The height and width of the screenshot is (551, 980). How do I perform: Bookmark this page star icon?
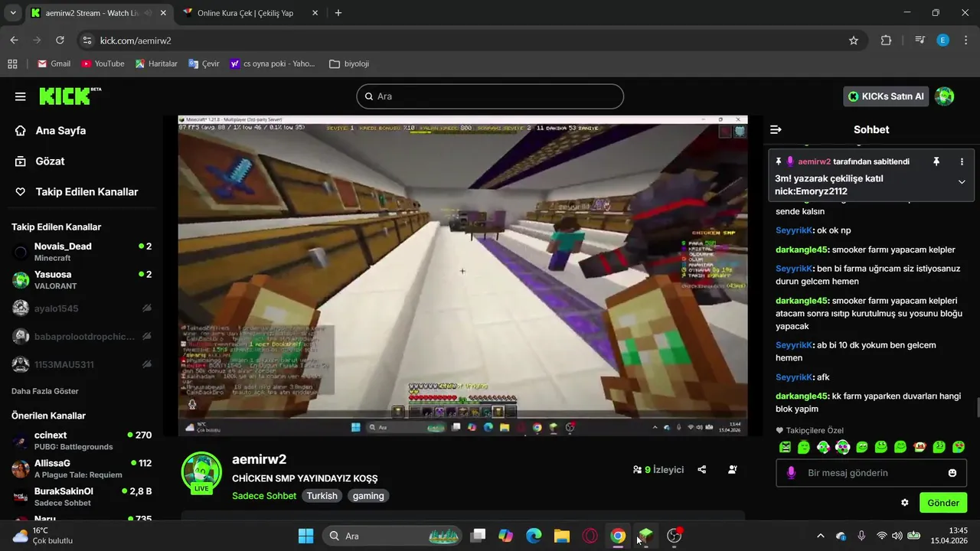pyautogui.click(x=854, y=41)
